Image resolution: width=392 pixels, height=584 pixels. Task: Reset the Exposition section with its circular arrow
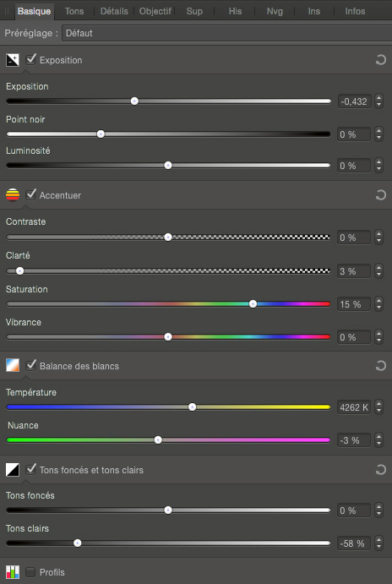[x=380, y=60]
